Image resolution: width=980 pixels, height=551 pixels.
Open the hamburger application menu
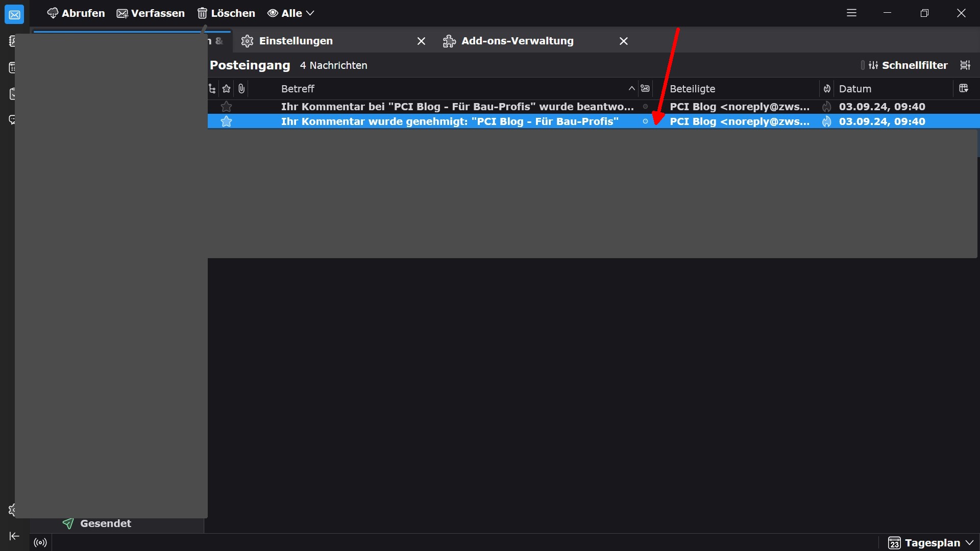tap(851, 13)
